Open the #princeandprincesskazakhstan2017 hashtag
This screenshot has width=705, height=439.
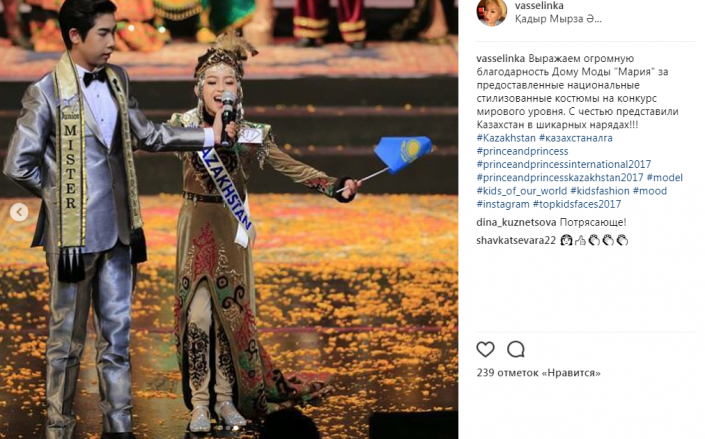pyautogui.click(x=560, y=178)
